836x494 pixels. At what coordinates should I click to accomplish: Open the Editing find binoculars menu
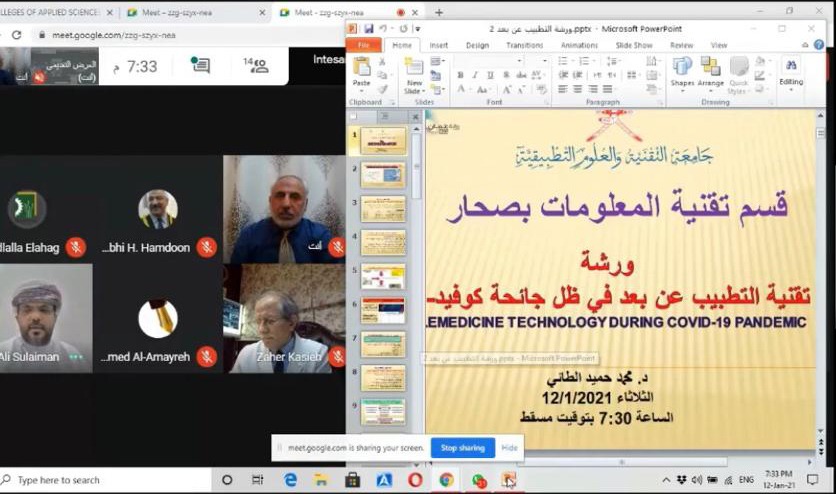(x=791, y=69)
